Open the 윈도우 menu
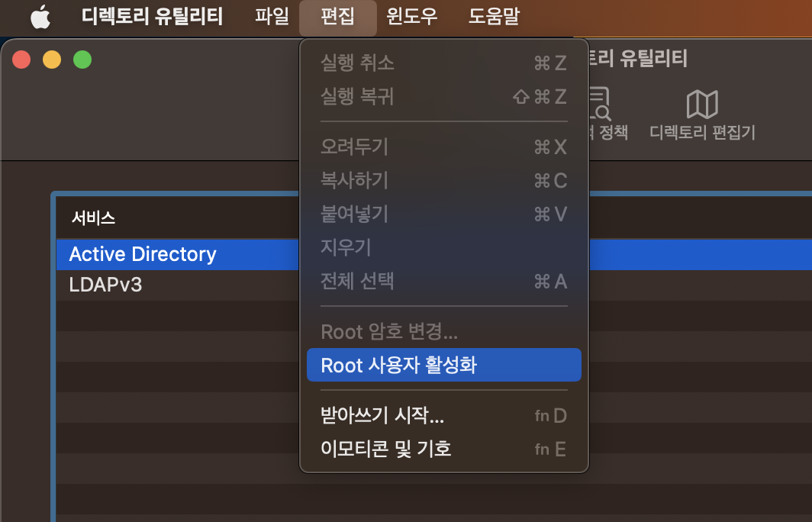Viewport: 812px width, 522px height. (411, 17)
